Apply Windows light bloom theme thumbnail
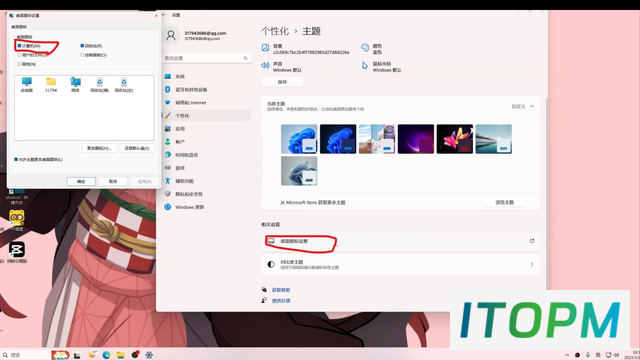The image size is (640, 360). (299, 139)
